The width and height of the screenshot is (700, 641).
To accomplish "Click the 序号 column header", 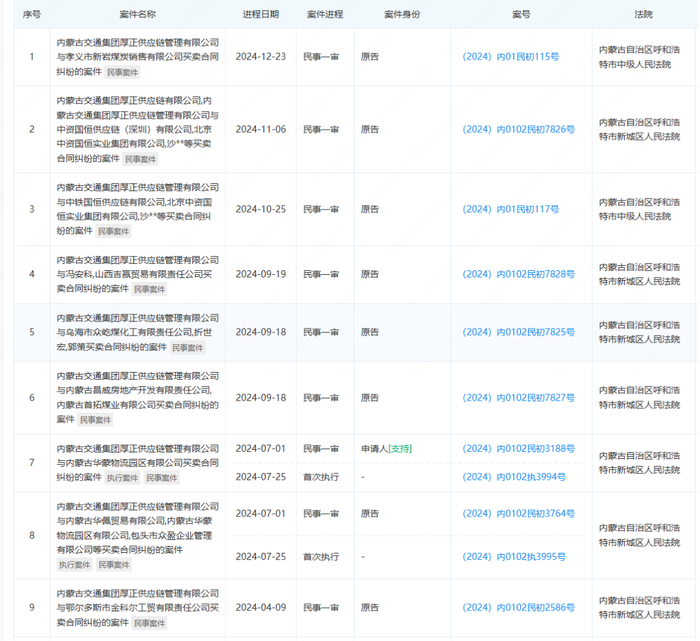I will (x=32, y=14).
